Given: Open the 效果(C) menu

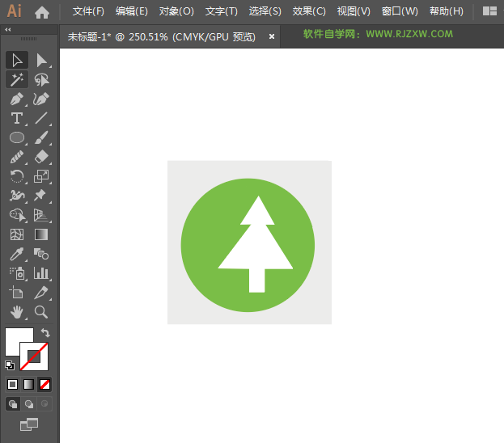Looking at the screenshot, I should click(x=309, y=11).
